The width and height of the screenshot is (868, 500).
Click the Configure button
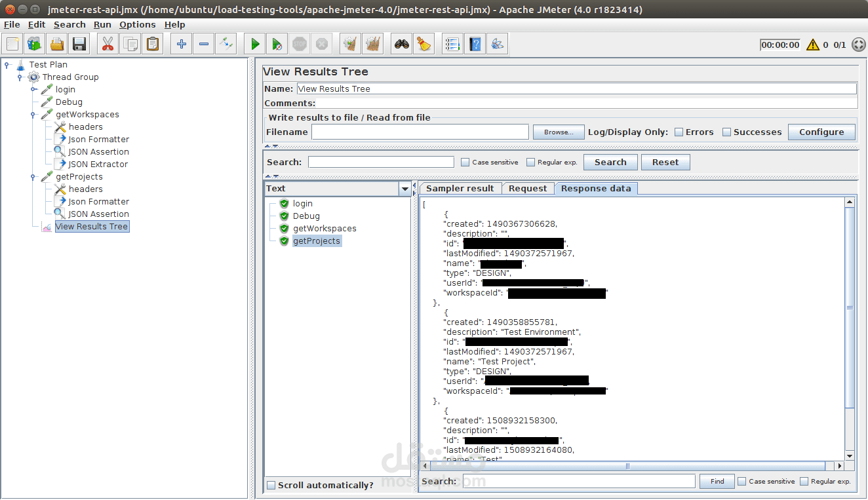coord(821,132)
